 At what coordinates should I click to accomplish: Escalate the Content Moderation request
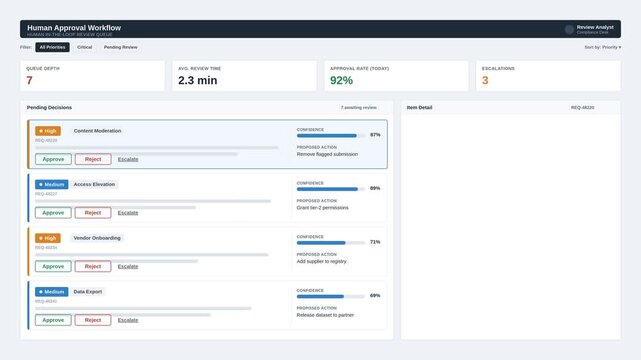(x=128, y=159)
